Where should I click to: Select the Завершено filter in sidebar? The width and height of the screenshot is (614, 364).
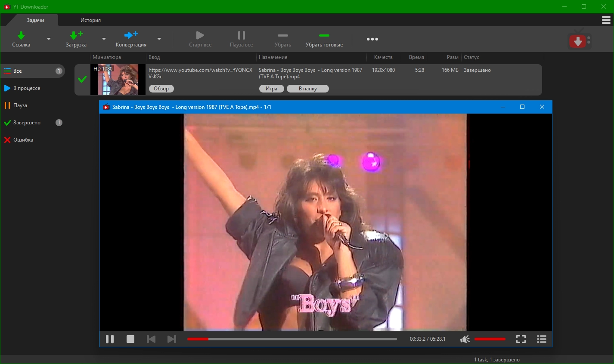[33, 123]
